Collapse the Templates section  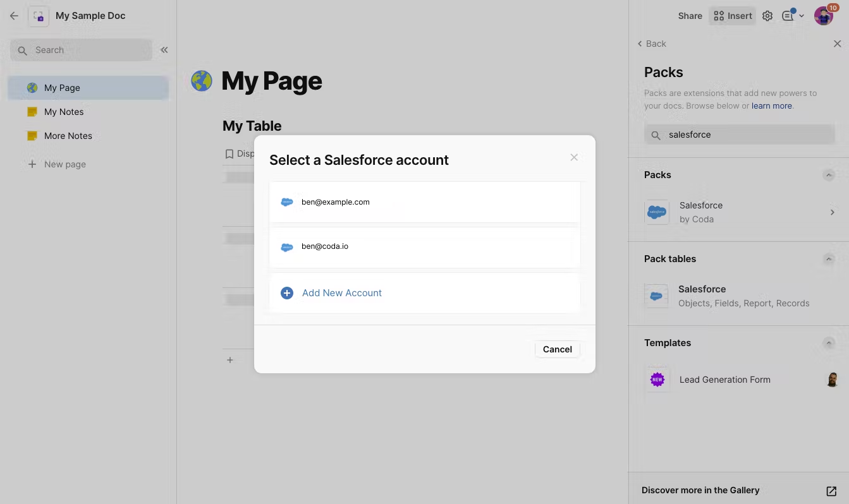(829, 343)
